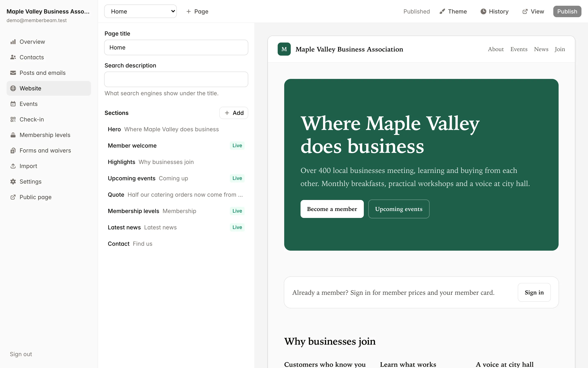588x368 pixels.
Task: Click the Page title input field
Action: pyautogui.click(x=176, y=47)
